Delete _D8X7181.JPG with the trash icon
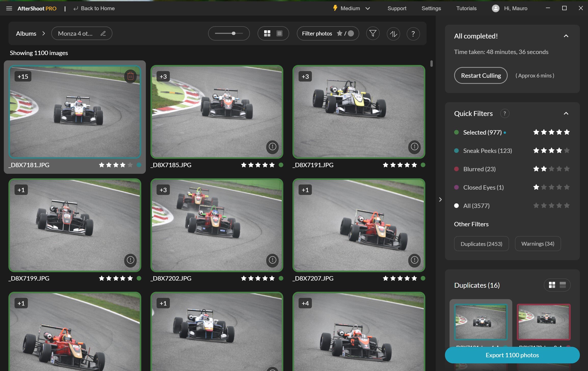588x371 pixels. [x=130, y=76]
